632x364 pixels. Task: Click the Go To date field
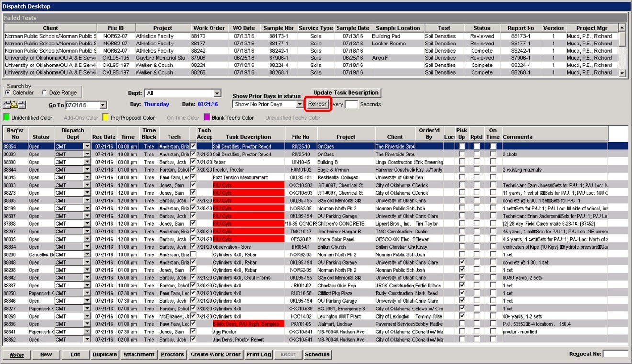pyautogui.click(x=82, y=105)
